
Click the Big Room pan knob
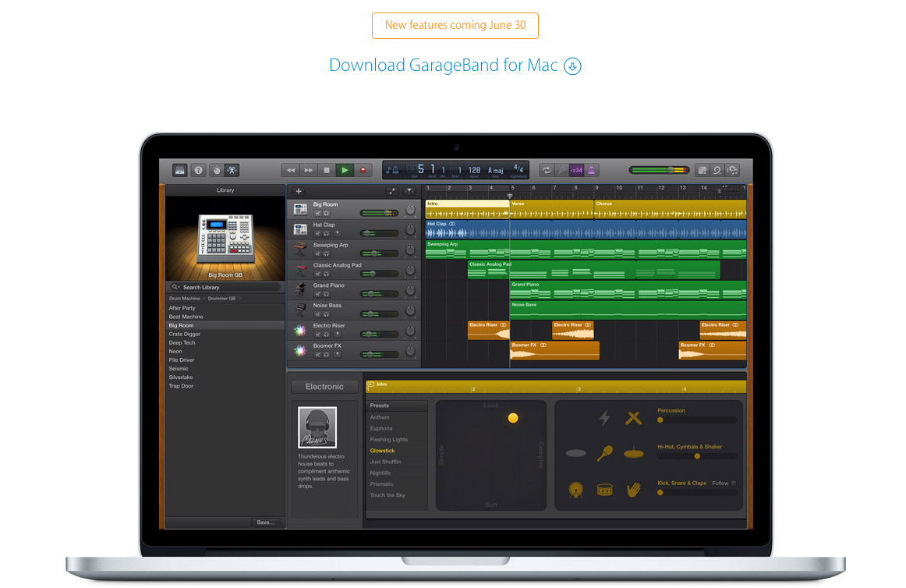409,211
